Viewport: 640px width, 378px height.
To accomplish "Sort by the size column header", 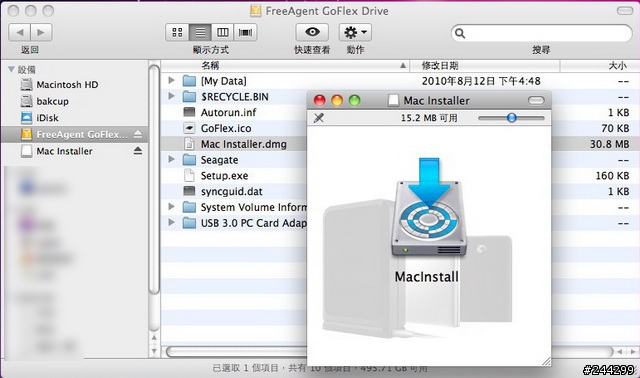I will click(x=600, y=65).
